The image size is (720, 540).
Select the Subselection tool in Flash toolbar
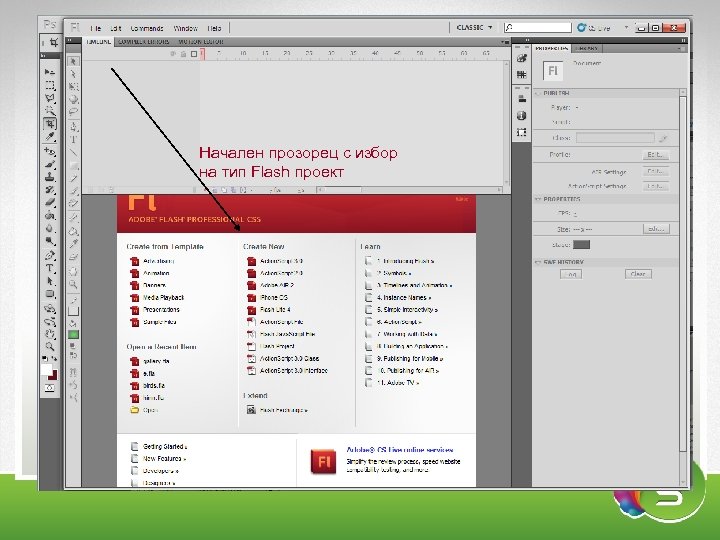(73, 74)
